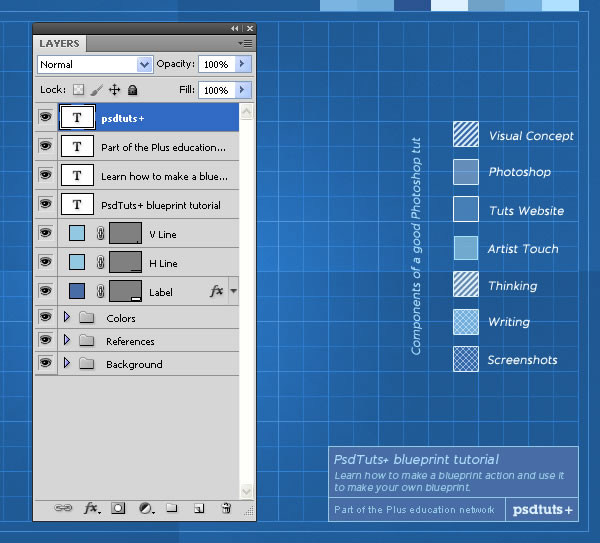Click the delete layer trash icon
The height and width of the screenshot is (543, 600).
click(x=226, y=508)
